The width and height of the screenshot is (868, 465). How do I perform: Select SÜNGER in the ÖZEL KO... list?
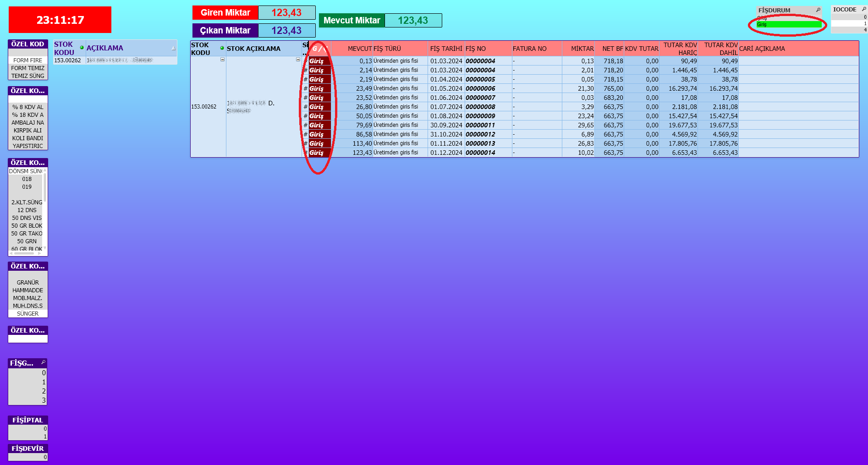tap(27, 314)
